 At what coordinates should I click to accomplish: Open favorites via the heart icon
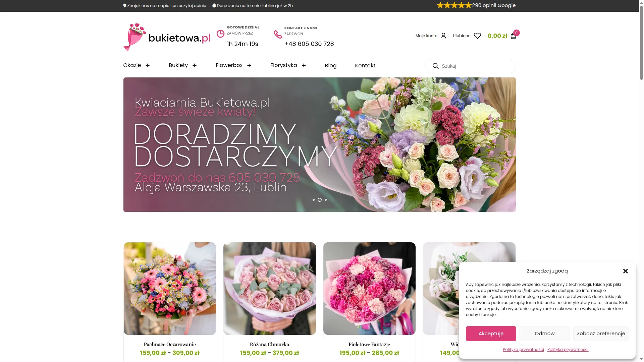coord(477,36)
